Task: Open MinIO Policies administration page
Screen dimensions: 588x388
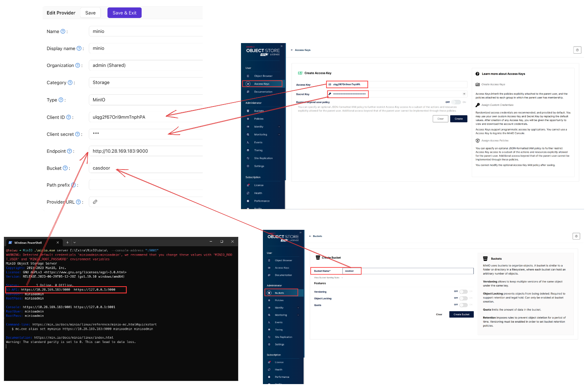Action: point(259,119)
